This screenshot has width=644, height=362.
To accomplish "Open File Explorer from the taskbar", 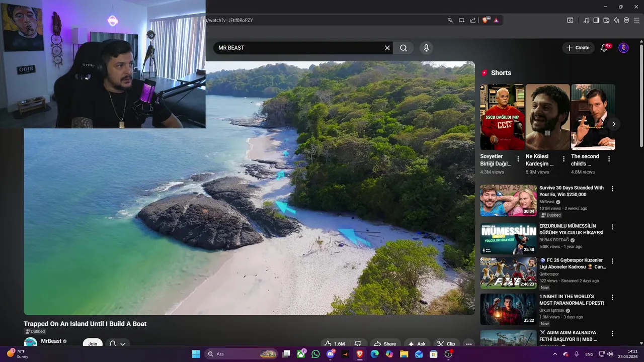I will coord(404,354).
